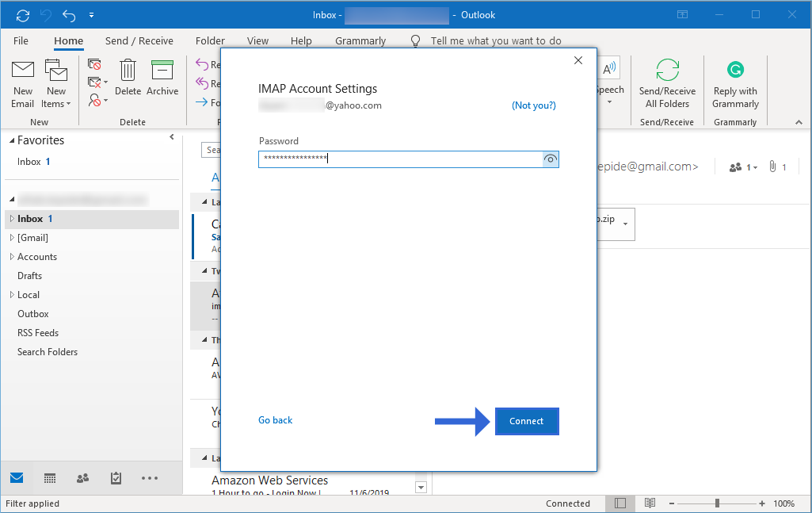Screen dimensions: 812x513
Task: Archive the selected message
Action: pos(162,78)
